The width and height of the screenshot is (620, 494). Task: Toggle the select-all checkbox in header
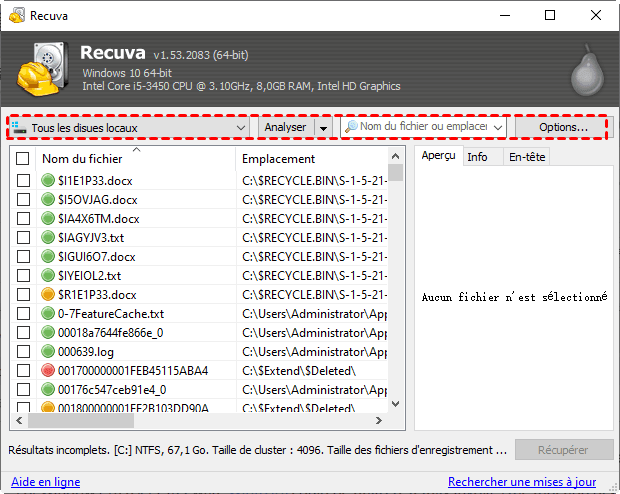click(x=23, y=159)
